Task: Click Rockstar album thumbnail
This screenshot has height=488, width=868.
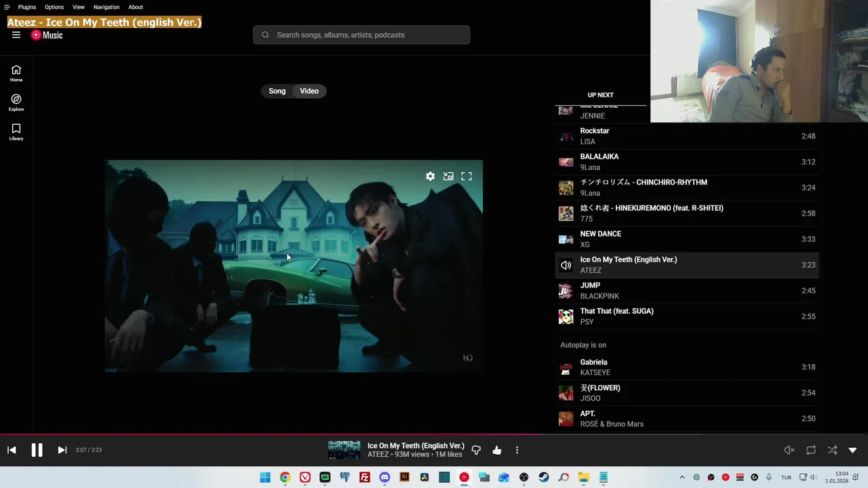Action: [x=566, y=136]
